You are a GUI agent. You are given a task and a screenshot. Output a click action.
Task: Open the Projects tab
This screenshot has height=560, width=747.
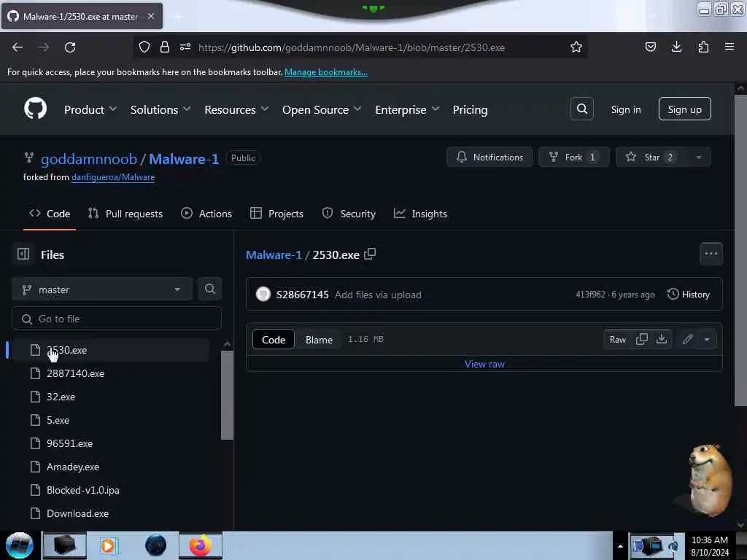coord(276,214)
